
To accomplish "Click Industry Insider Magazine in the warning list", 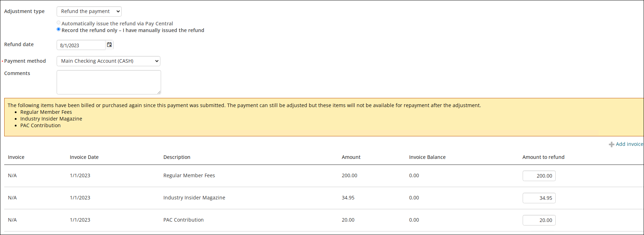I will pos(51,119).
